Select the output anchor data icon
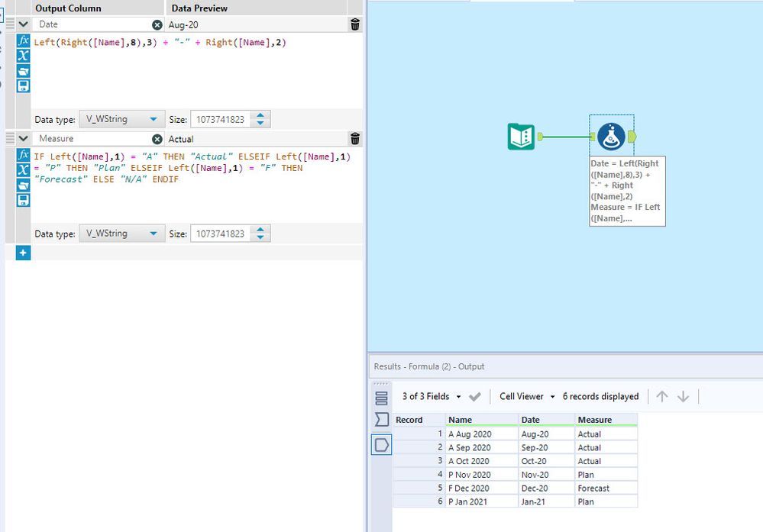This screenshot has height=532, width=763. click(382, 444)
